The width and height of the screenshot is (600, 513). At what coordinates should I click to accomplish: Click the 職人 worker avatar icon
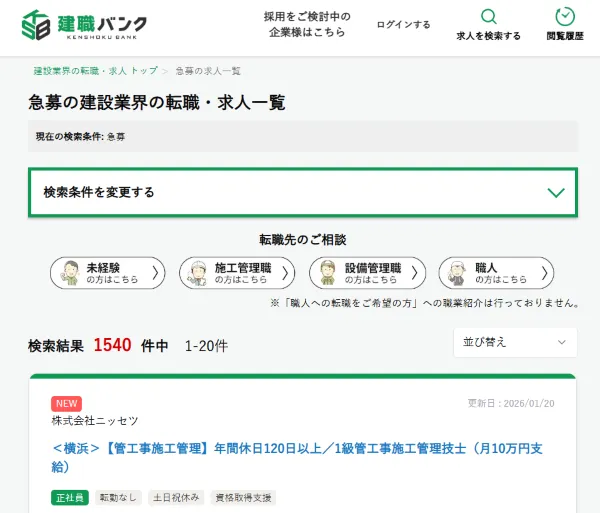(x=457, y=273)
